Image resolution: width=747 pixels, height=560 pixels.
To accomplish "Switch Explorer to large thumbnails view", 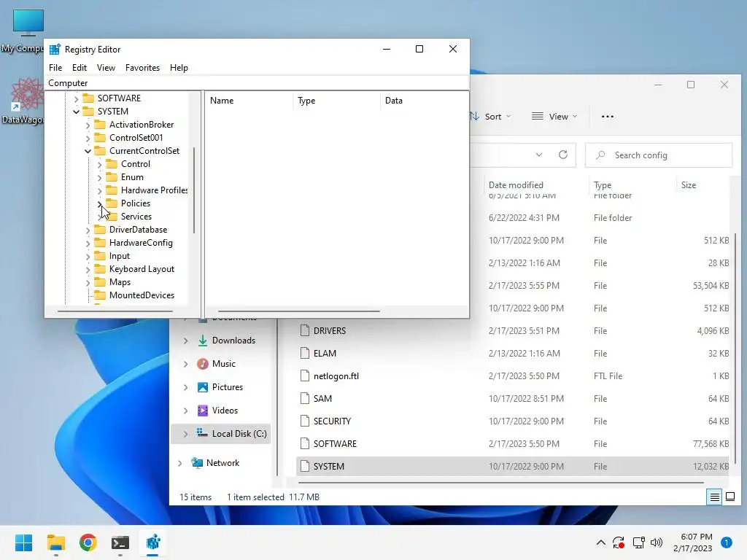I will click(x=730, y=497).
